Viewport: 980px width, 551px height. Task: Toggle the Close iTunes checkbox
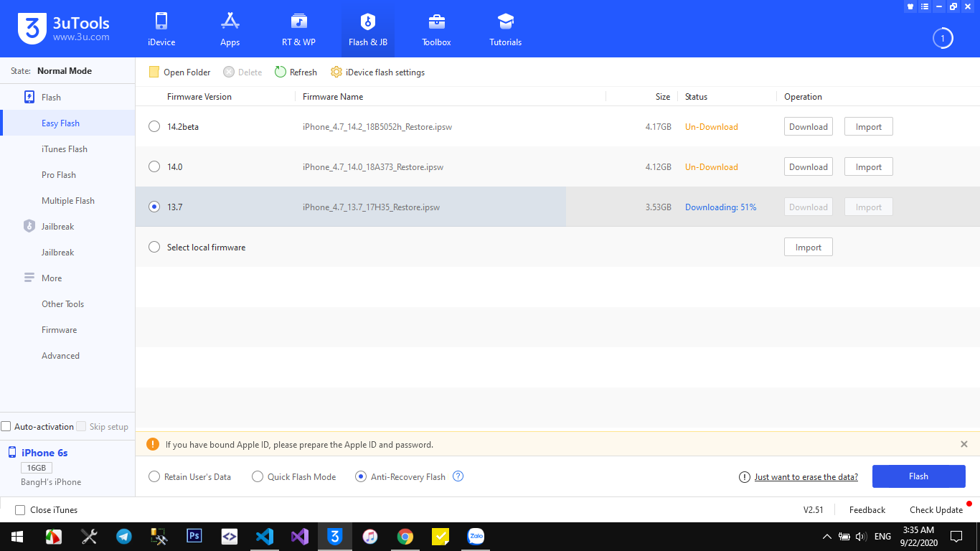click(x=20, y=510)
